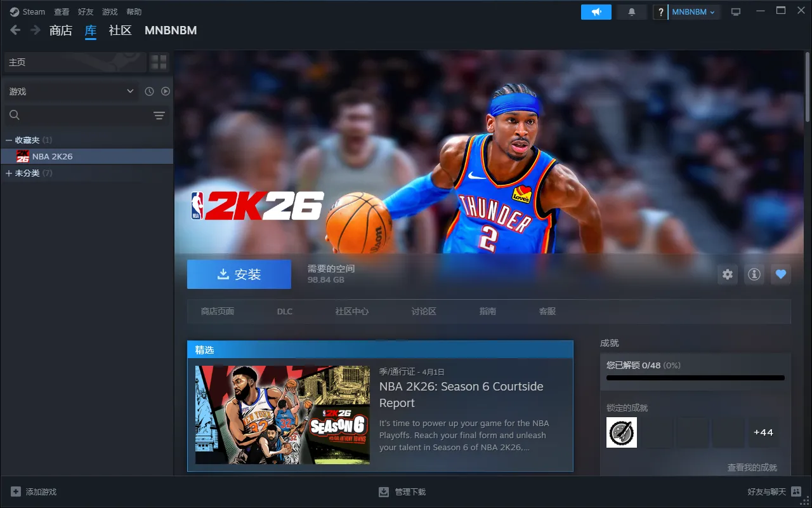This screenshot has height=508, width=812.
Task: Go back with the left arrow
Action: 15,30
